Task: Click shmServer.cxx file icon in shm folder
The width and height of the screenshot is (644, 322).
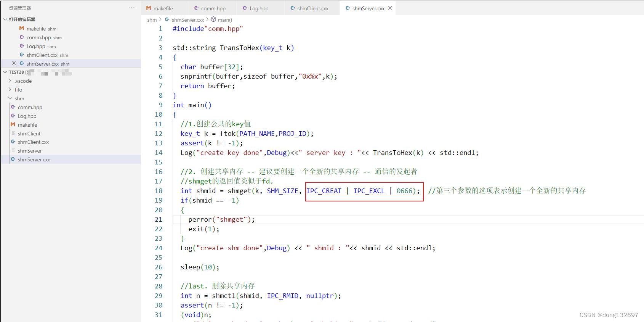Action: [13, 159]
